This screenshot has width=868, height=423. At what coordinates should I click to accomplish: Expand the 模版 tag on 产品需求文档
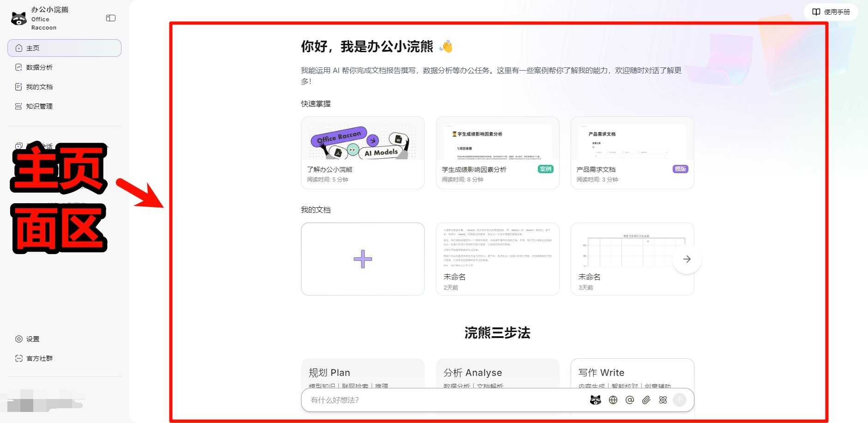pyautogui.click(x=680, y=169)
